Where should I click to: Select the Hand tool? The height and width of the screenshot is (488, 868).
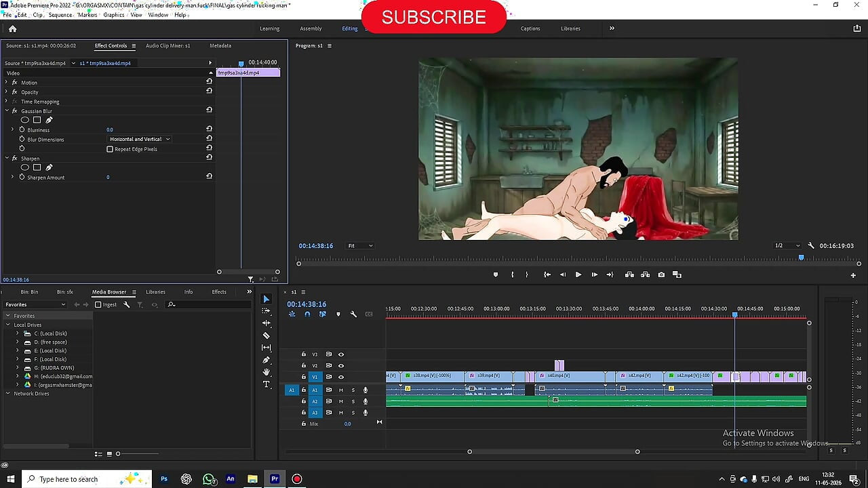[266, 372]
